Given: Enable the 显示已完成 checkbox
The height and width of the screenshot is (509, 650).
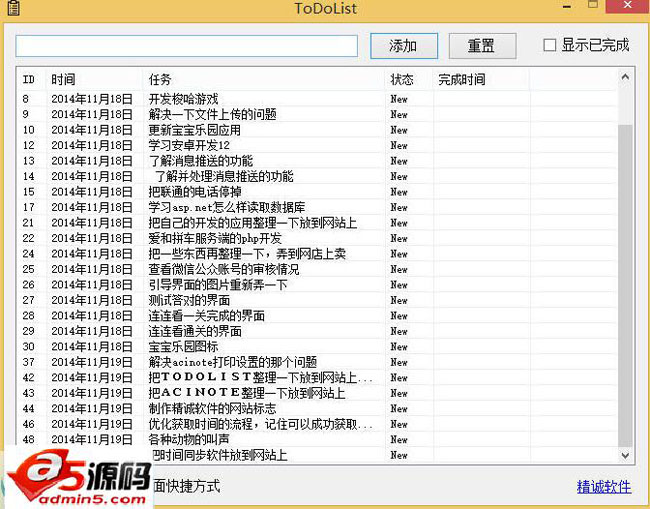Looking at the screenshot, I should [550, 45].
